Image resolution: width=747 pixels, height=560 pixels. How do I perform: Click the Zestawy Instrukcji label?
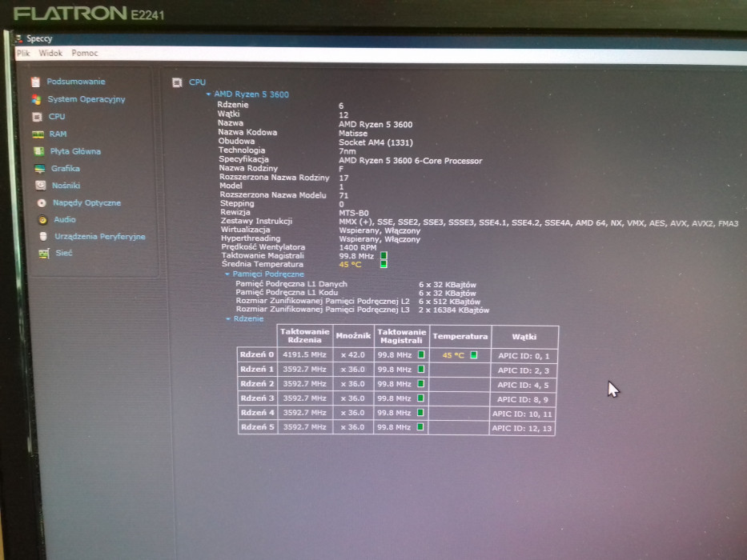click(256, 221)
